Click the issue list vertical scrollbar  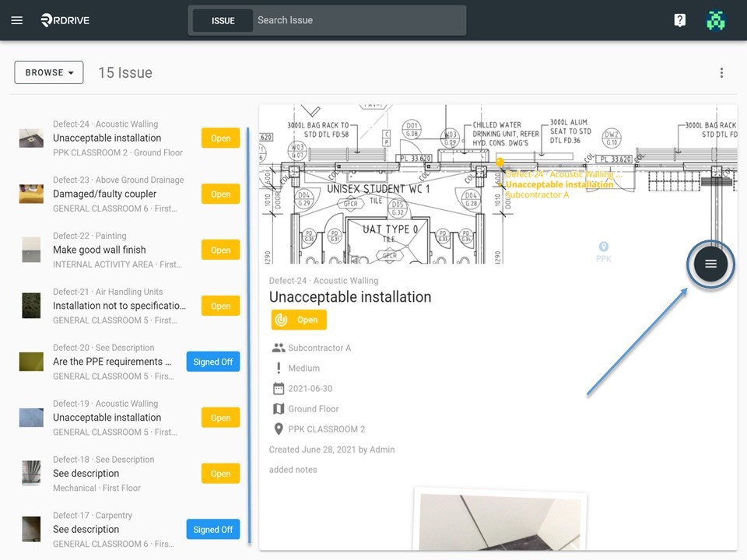tap(247, 335)
